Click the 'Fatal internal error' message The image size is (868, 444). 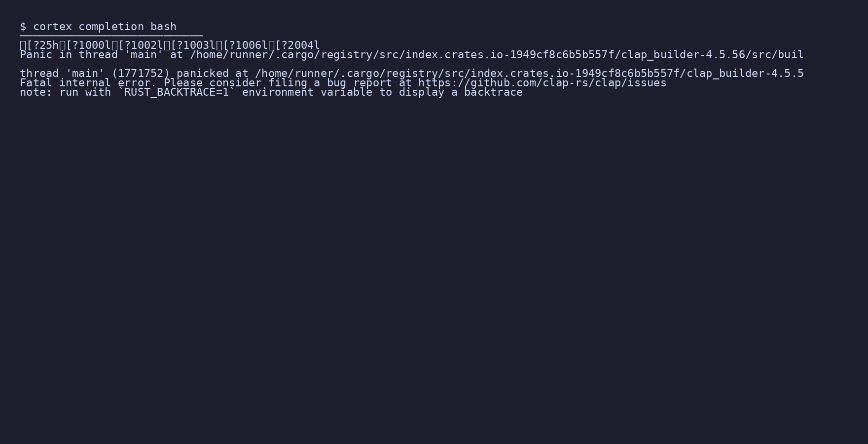88,83
